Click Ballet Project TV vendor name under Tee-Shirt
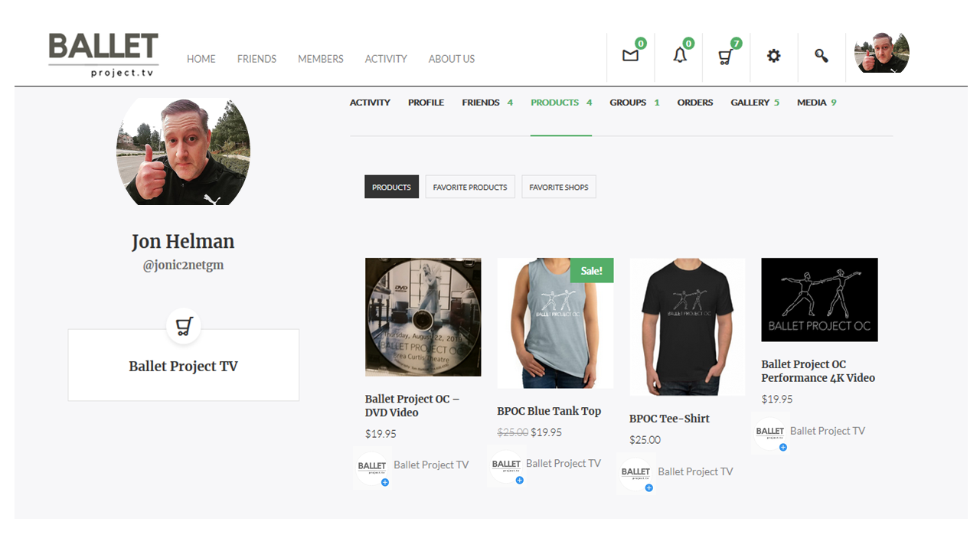This screenshot has width=980, height=551. pos(695,471)
